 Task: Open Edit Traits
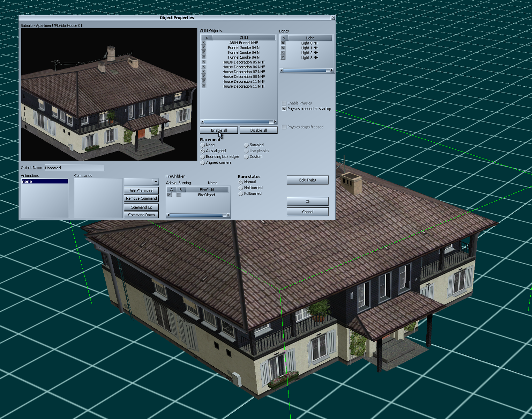(308, 180)
